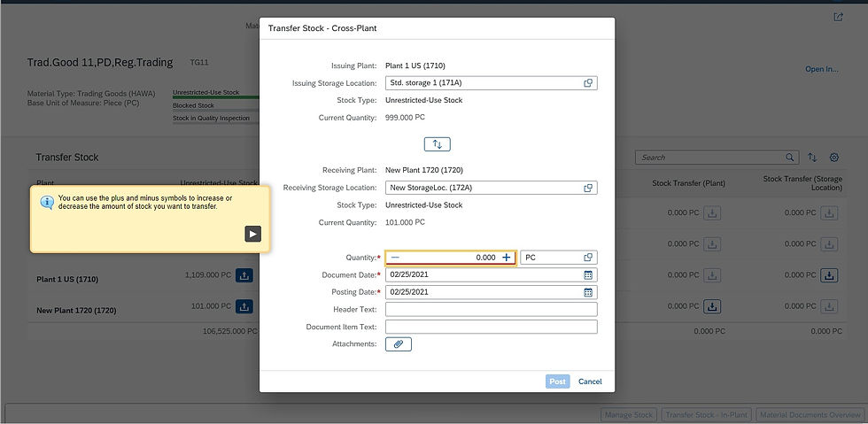This screenshot has width=868, height=424.
Task: Cancel the Transfer Stock dialog
Action: pyautogui.click(x=590, y=382)
